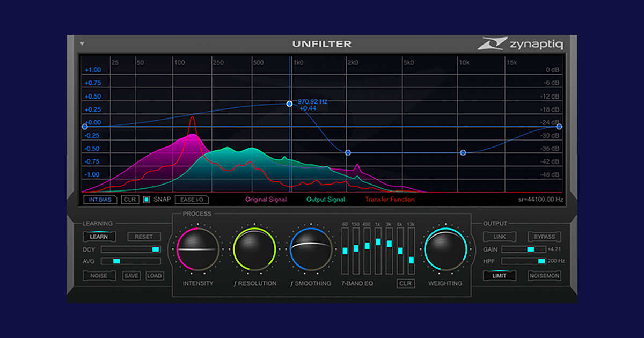This screenshot has width=644, height=338.
Task: Toggle the NOISEMON button
Action: [x=545, y=276]
